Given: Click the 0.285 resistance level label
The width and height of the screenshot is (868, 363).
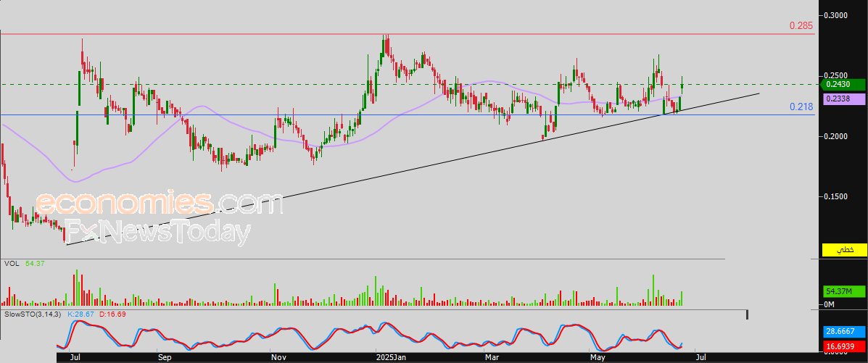Looking at the screenshot, I should click(x=801, y=25).
